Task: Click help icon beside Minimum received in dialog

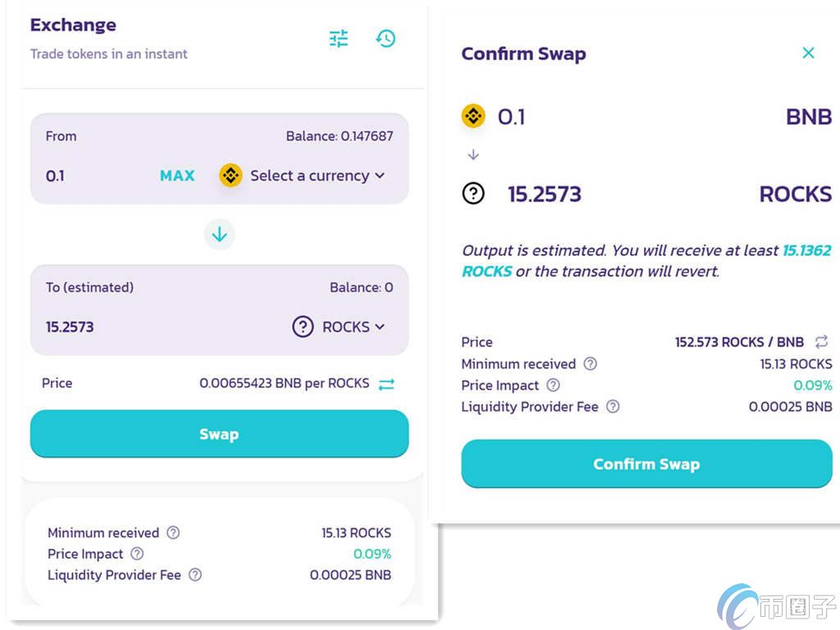Action: 590,364
